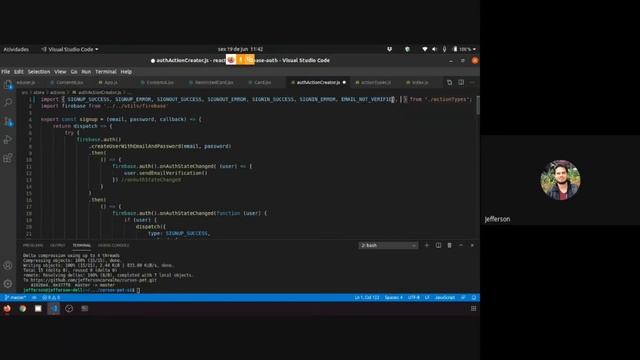640x360 pixels.
Task: Click the master branch in status bar
Action: point(15,298)
